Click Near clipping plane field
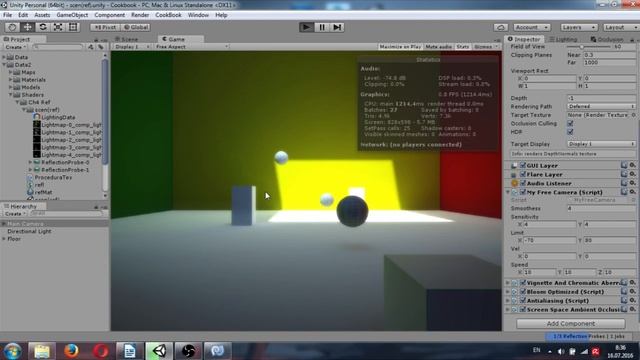The height and width of the screenshot is (360, 640). [x=609, y=55]
